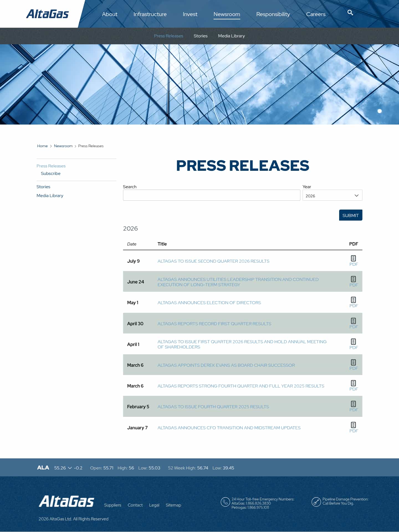Open the search magnifier icon in header

coord(350,13)
